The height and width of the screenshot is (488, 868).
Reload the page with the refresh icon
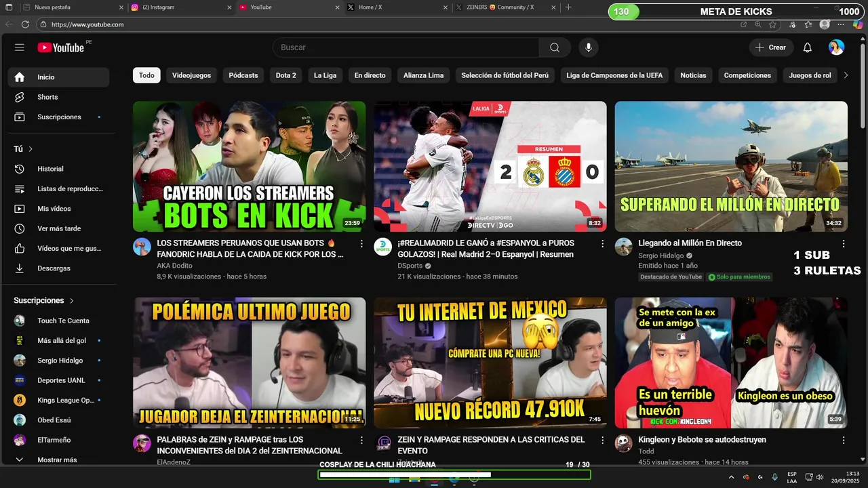click(x=25, y=24)
